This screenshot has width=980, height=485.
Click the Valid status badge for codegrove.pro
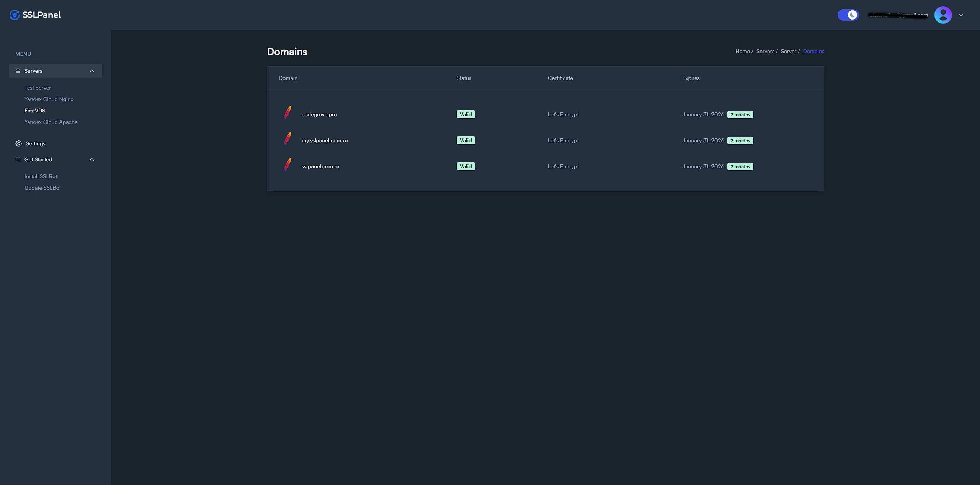(x=465, y=114)
